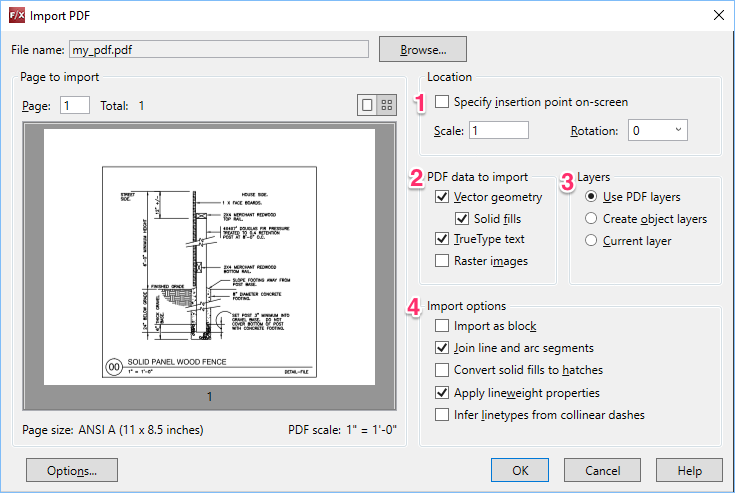Open Help for Import PDF
The height and width of the screenshot is (493, 735).
click(x=689, y=470)
